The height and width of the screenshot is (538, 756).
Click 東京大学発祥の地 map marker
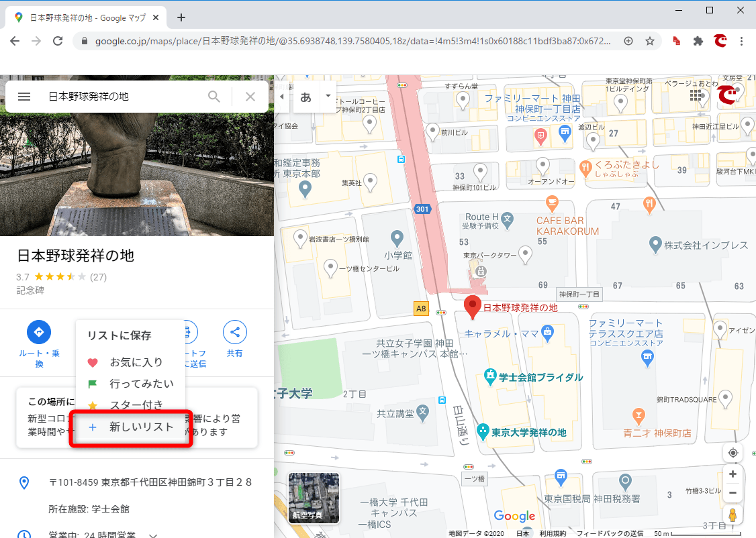click(x=483, y=431)
